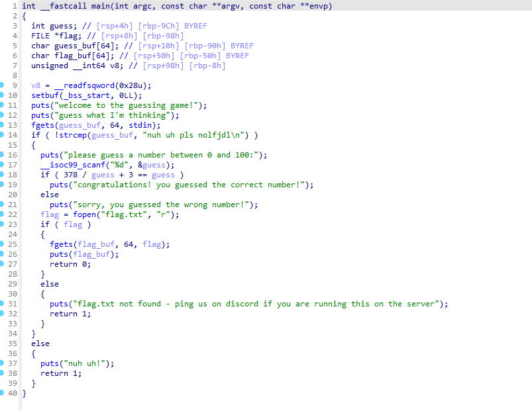Click the __fastcall calling convention keyword
The width and height of the screenshot is (532, 411).
tap(64, 6)
